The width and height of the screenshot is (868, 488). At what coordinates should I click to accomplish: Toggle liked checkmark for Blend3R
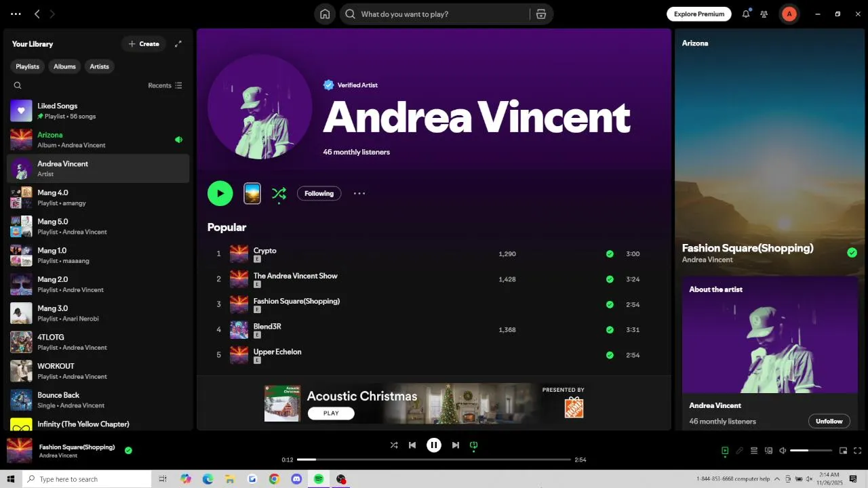[610, 330]
